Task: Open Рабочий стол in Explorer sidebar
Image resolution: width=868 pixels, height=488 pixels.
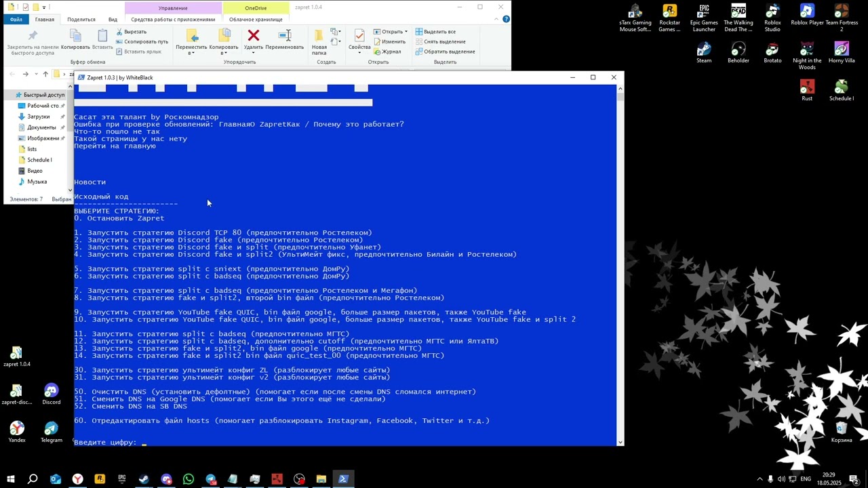Action: [41, 106]
